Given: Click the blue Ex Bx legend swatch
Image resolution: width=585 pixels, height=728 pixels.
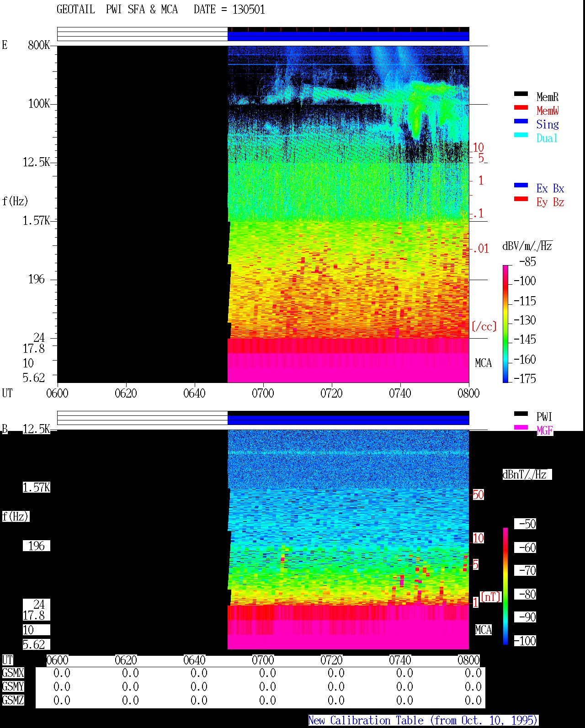Looking at the screenshot, I should tap(521, 185).
